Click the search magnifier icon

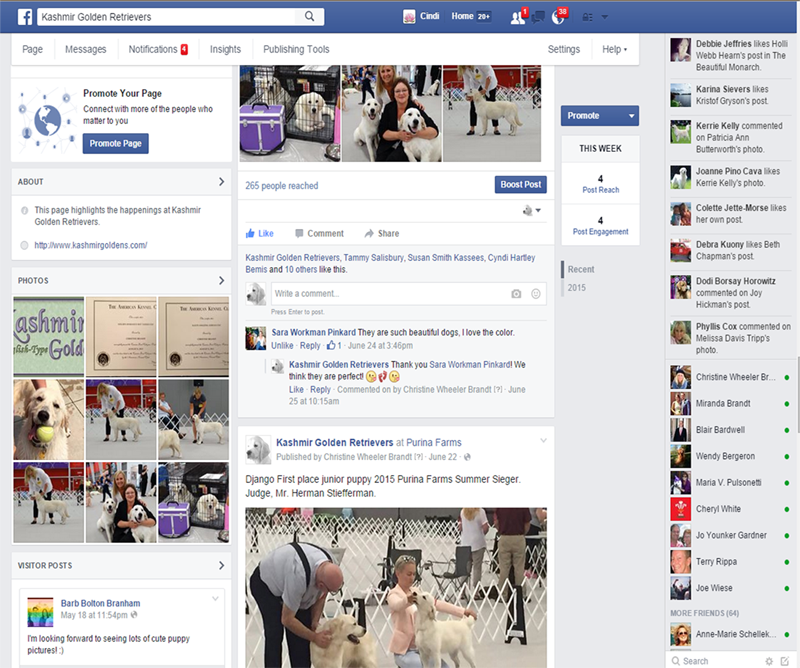point(310,17)
